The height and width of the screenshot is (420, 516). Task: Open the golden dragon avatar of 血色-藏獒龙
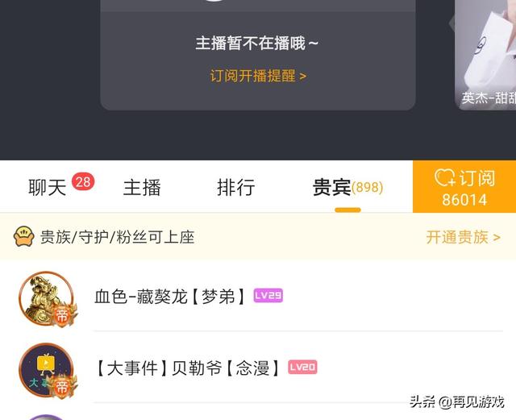[x=46, y=298]
